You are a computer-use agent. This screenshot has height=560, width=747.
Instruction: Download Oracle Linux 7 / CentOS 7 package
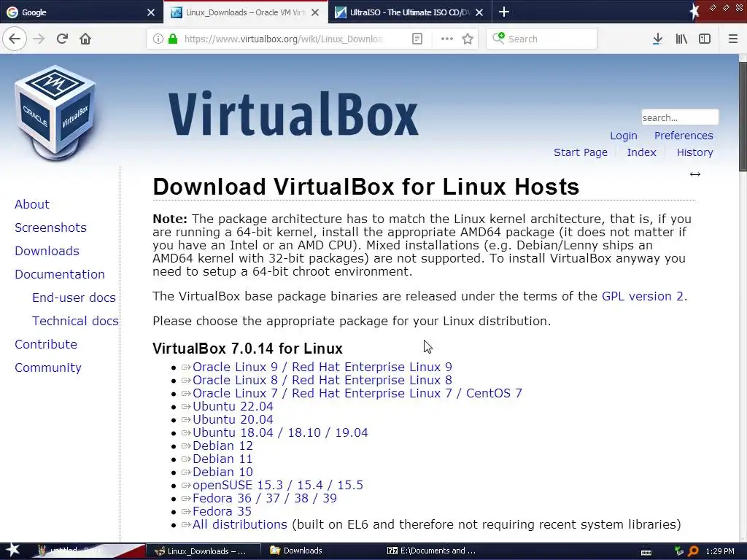coord(357,393)
